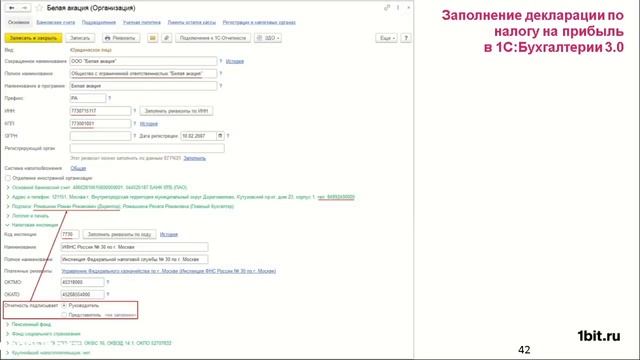Open calendar picker beside Дата регистрации
Screen dimensions: 640x360
tap(220, 136)
